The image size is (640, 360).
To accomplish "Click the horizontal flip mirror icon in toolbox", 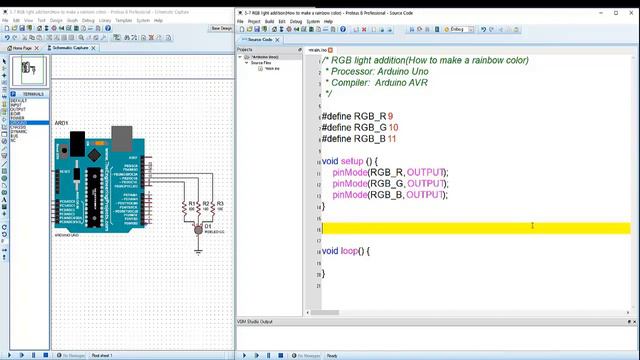I will click(x=4, y=250).
